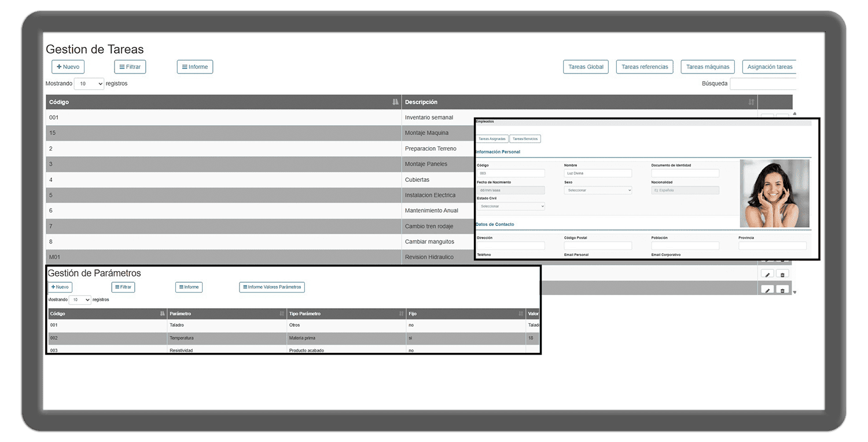Click the employee photo thumbnail

tap(774, 193)
